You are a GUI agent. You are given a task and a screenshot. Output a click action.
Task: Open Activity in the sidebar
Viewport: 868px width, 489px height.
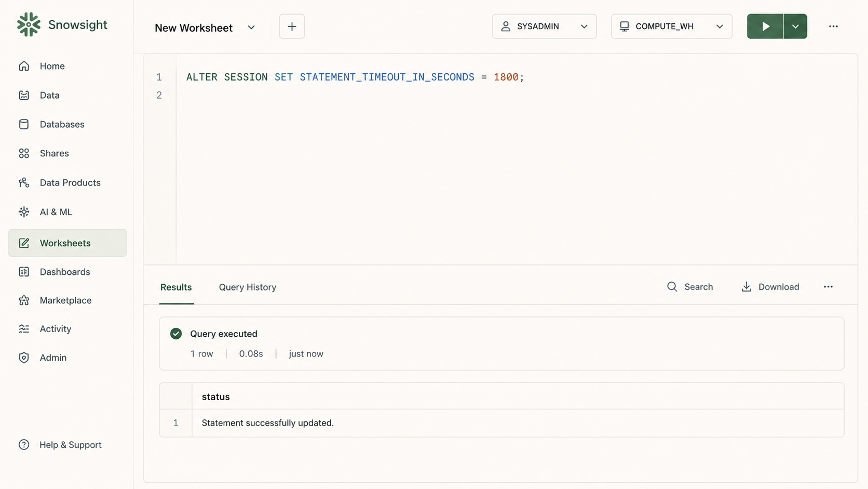coord(67,329)
